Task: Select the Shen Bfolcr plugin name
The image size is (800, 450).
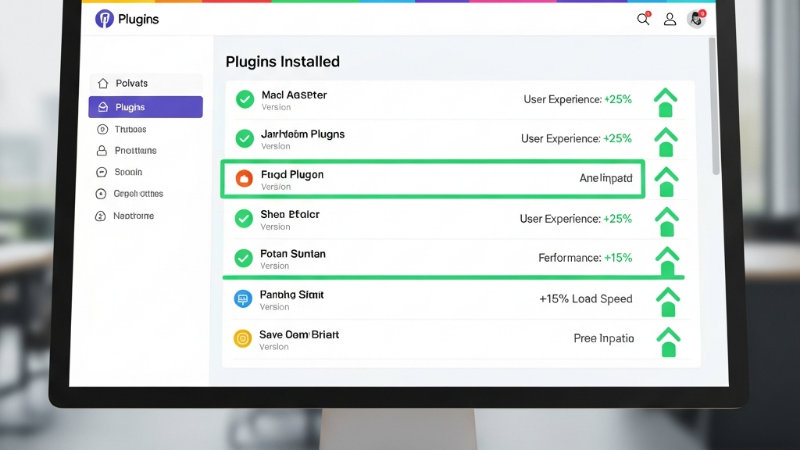Action: [x=290, y=214]
